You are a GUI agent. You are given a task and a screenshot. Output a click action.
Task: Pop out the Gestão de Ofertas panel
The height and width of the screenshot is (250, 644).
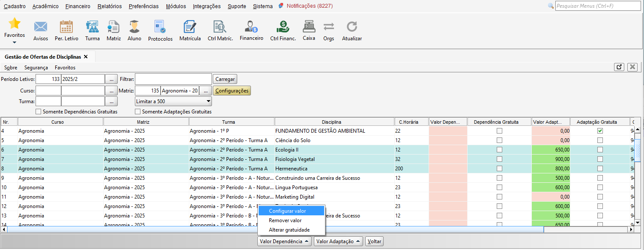coord(619,67)
